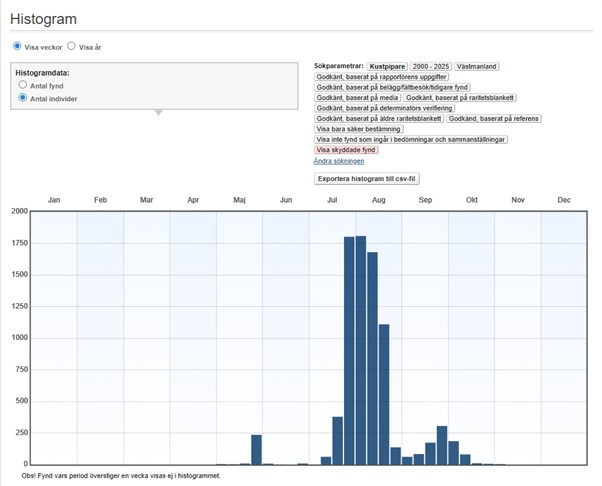Click the 'Ändra sökningen' link
Screen dimensions: 602x486
(x=338, y=160)
